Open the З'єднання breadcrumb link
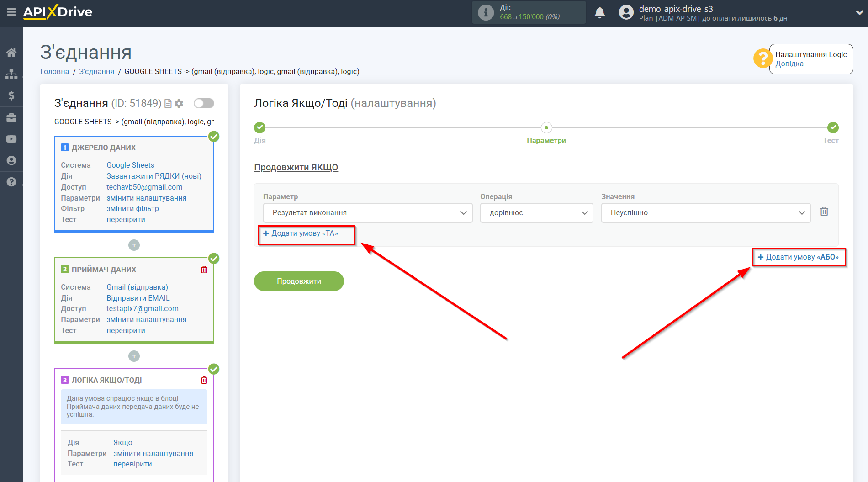The width and height of the screenshot is (868, 482). coord(97,72)
